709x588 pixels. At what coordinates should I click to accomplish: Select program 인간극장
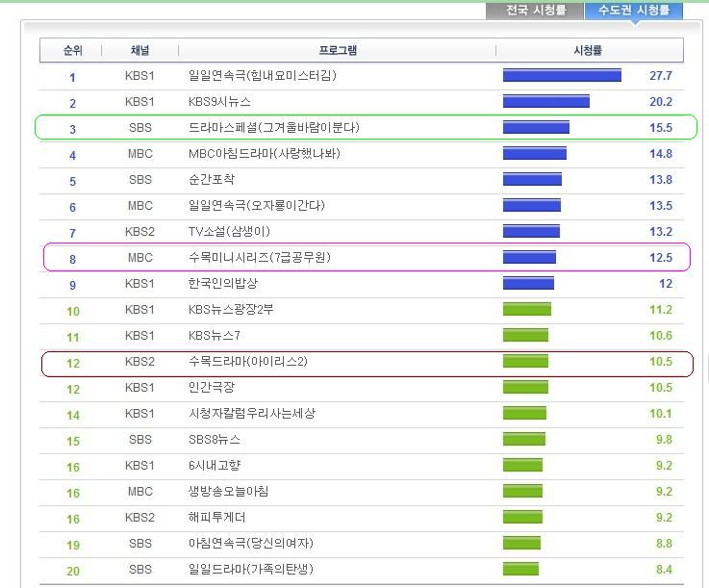tap(212, 388)
